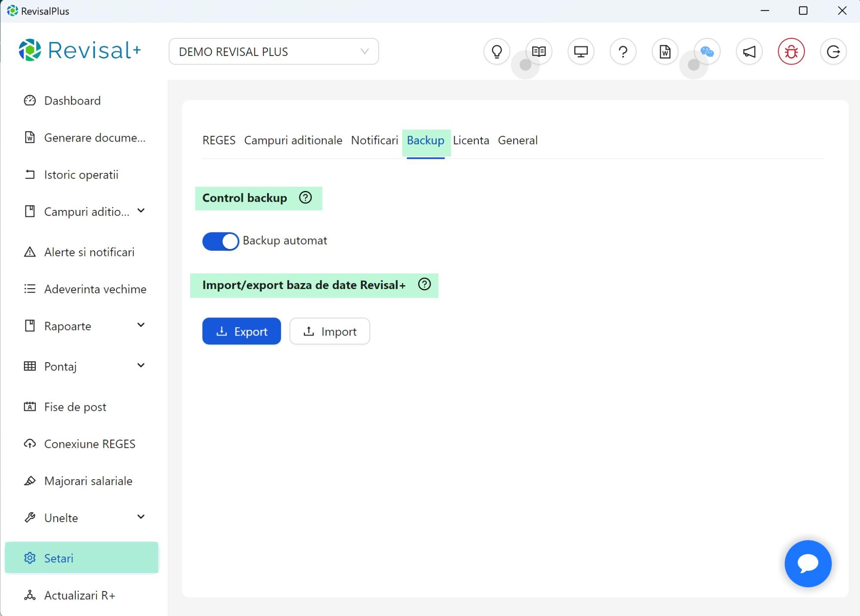The height and width of the screenshot is (616, 860).
Task: Open the book manual icon
Action: point(539,52)
